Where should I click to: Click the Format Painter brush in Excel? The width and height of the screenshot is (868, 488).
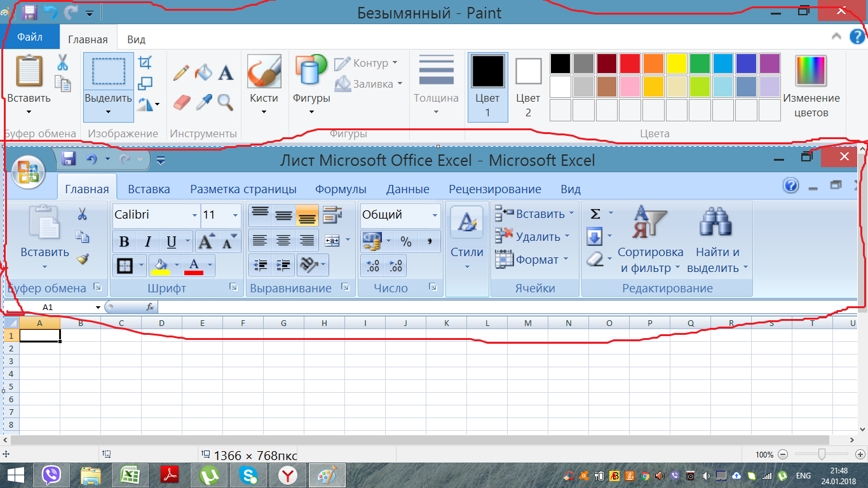click(x=82, y=259)
